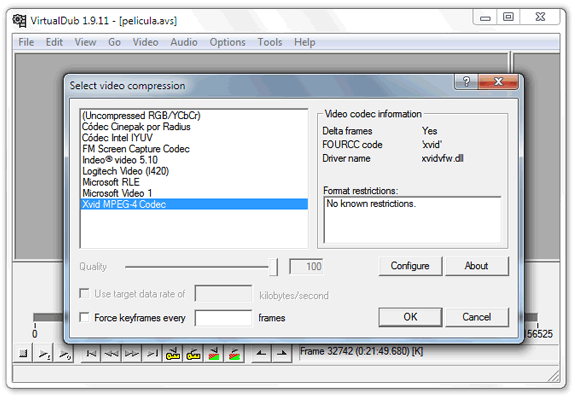Close the Select video compression dialog
The width and height of the screenshot is (575, 400).
coord(498,81)
